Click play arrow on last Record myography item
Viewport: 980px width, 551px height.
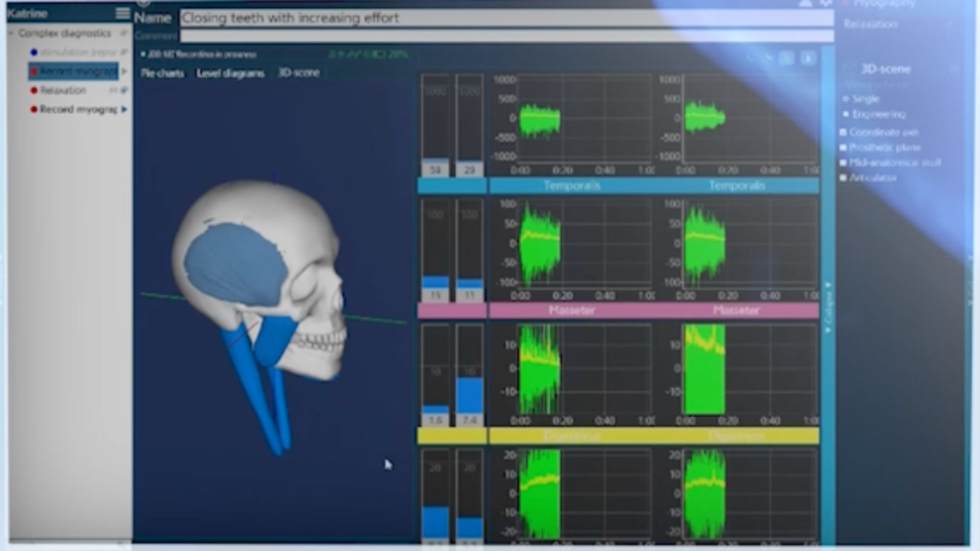coord(124,109)
